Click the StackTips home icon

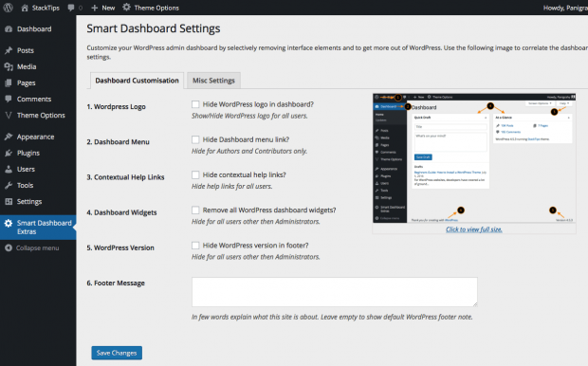coord(25,8)
